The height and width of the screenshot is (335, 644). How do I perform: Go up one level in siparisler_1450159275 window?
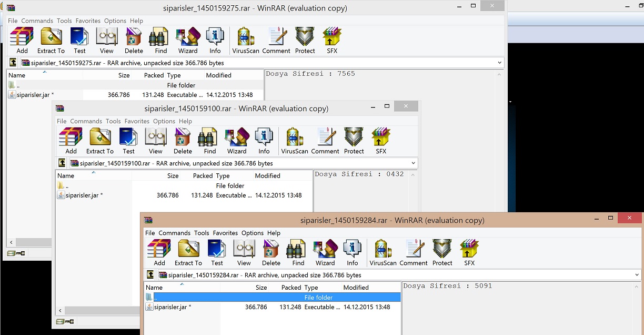point(13,63)
